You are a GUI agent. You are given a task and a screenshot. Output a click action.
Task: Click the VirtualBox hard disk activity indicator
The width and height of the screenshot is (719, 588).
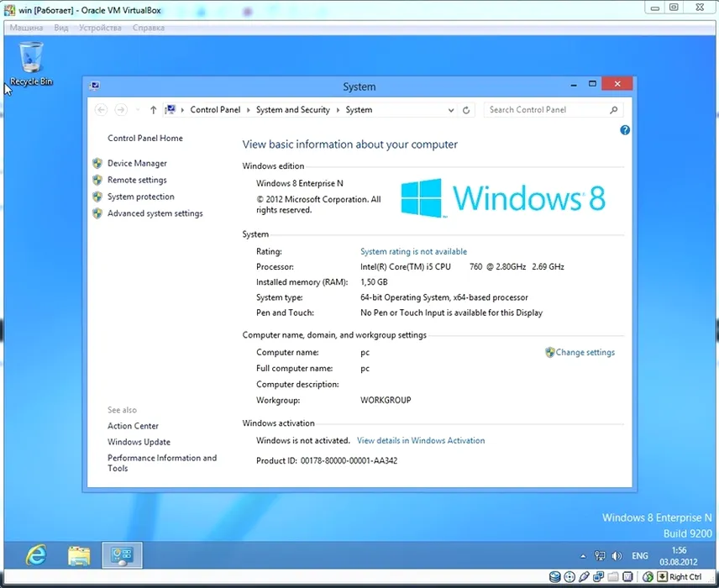pyautogui.click(x=555, y=577)
